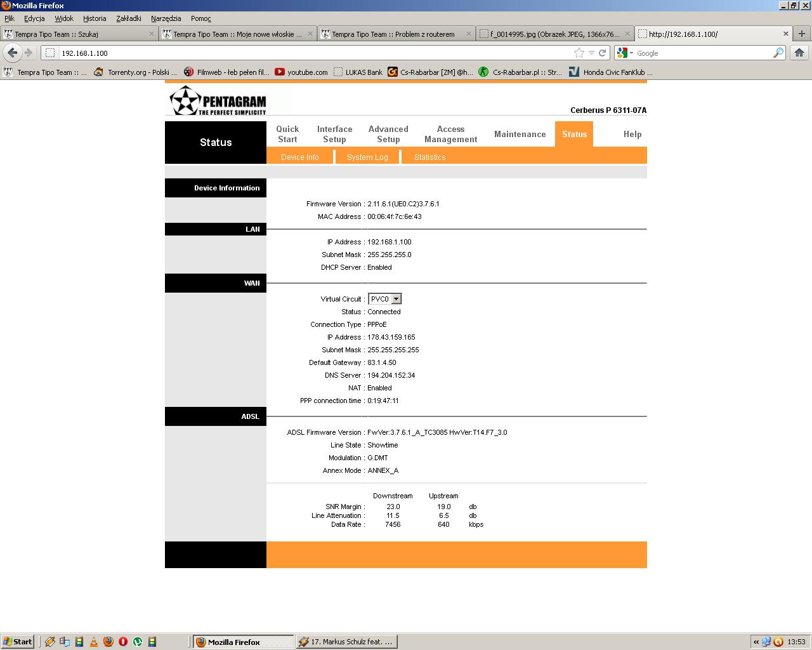The width and height of the screenshot is (812, 650).
Task: Open the Narzędzia menu
Action: point(166,18)
